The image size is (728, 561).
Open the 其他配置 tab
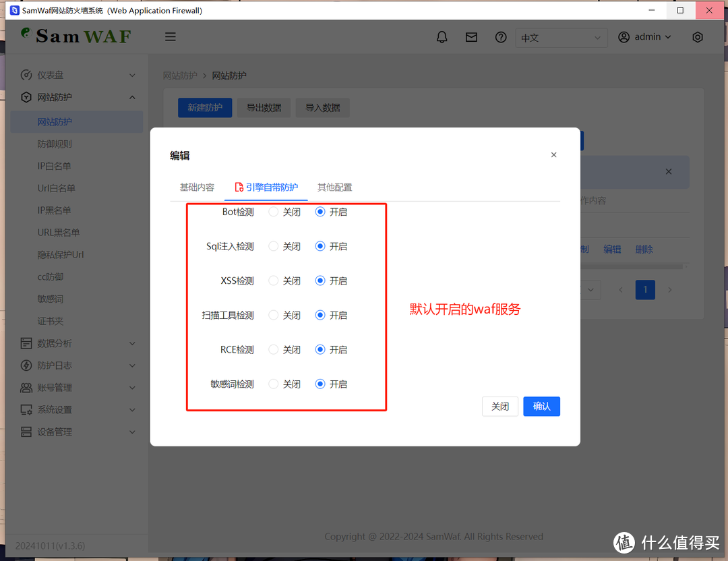point(334,187)
